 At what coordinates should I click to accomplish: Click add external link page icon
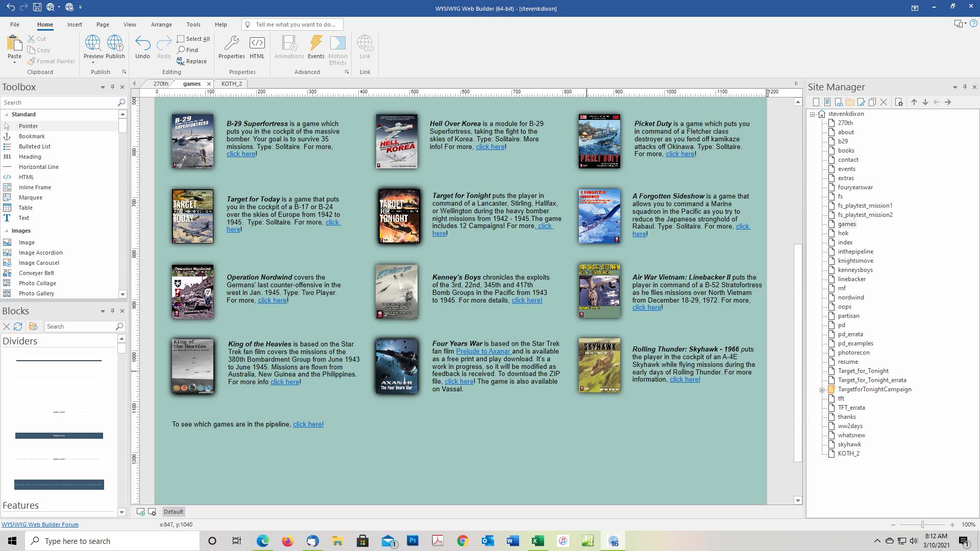[839, 102]
